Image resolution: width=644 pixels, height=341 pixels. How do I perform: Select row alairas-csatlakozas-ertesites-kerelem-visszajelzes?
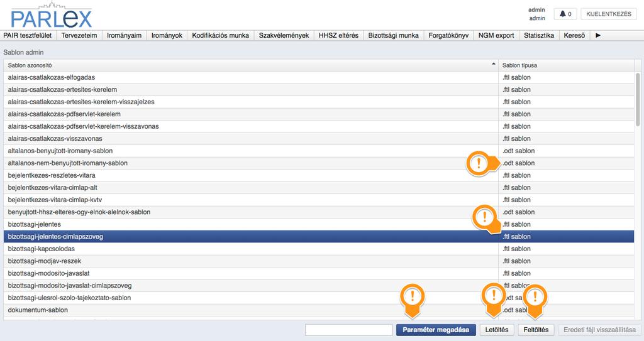[x=319, y=102]
